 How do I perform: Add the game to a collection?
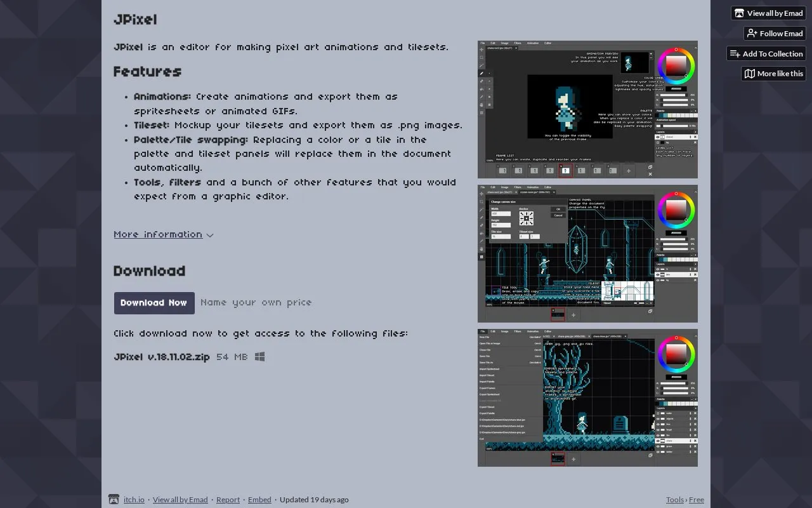point(766,54)
